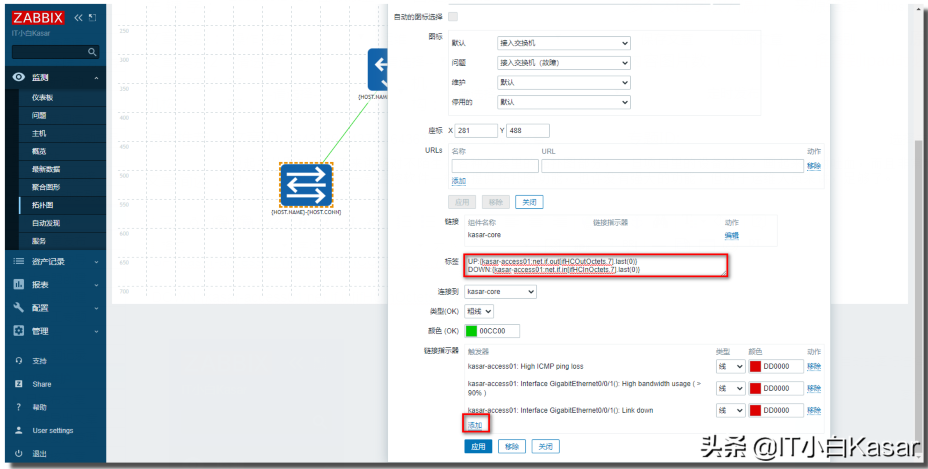Viewport: 928px width, 469px height.
Task: Open 聚合图形 in sidebar
Action: tap(46, 187)
